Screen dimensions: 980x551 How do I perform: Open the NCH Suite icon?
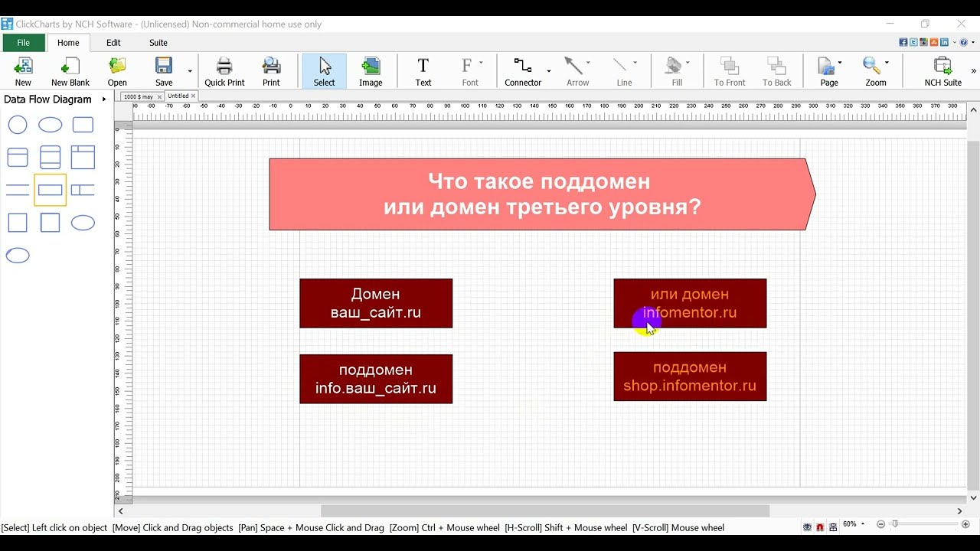pyautogui.click(x=943, y=67)
